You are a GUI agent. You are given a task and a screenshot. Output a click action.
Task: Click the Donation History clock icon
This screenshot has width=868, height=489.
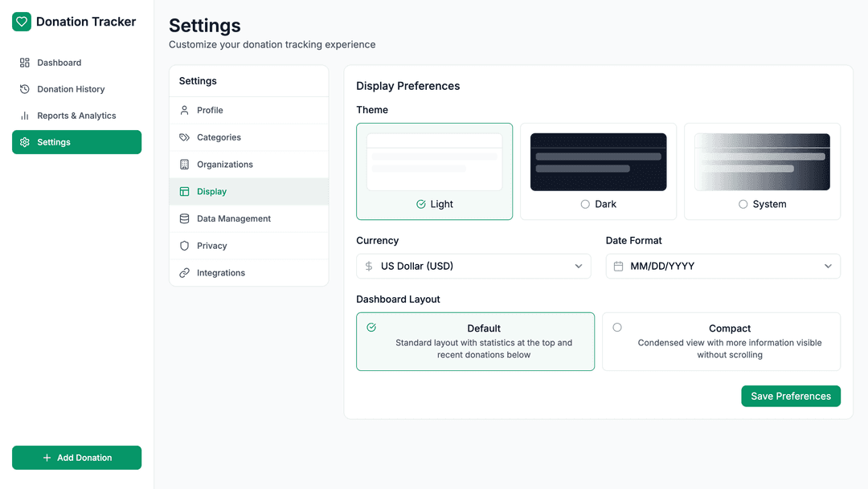pyautogui.click(x=25, y=89)
